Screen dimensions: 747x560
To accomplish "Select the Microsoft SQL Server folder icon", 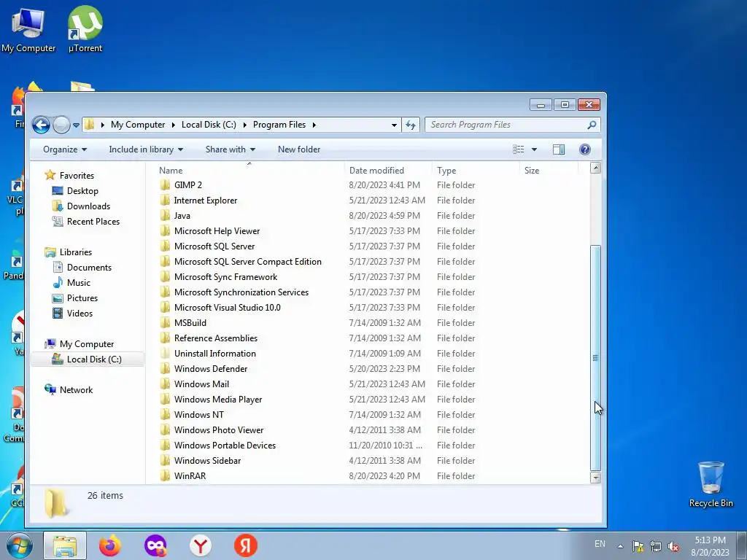I will [165, 246].
